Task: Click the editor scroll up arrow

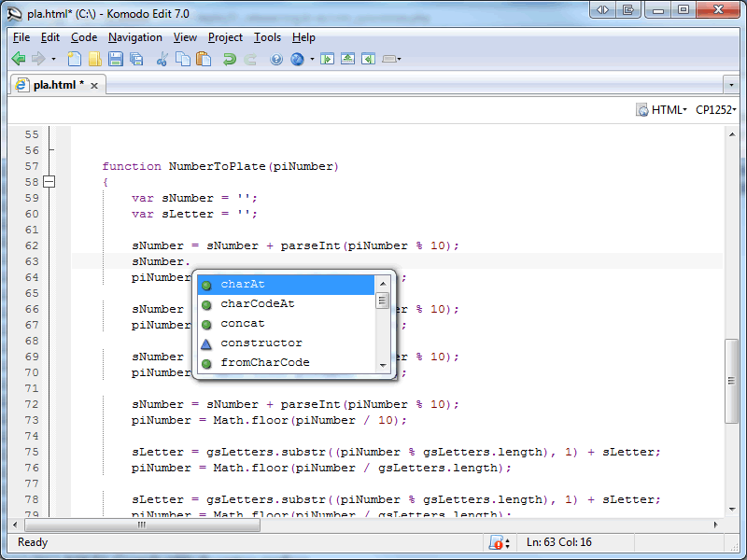Action: (732, 134)
